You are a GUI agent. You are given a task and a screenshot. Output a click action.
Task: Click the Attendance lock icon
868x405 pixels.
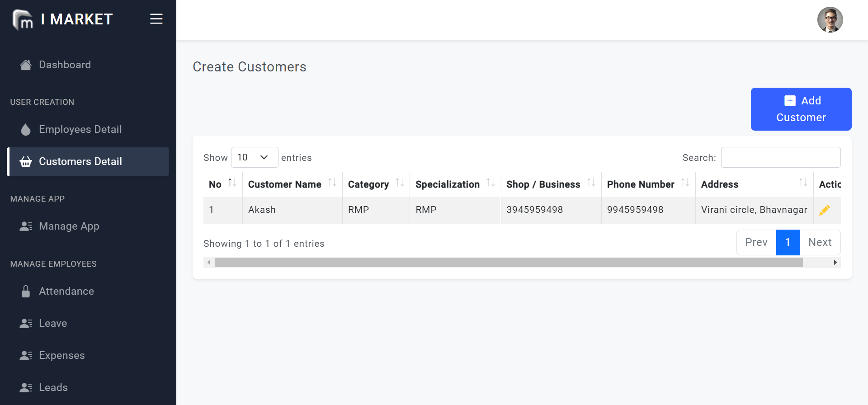[26, 292]
